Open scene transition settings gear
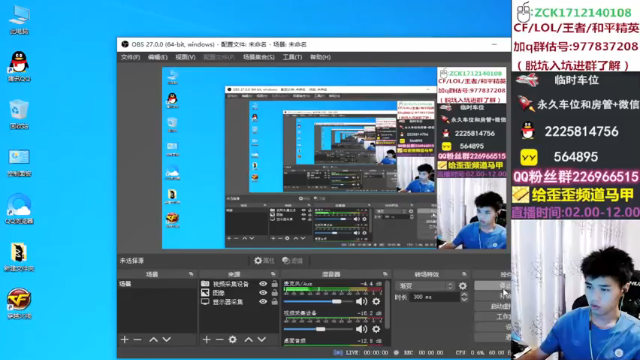640x360 pixels. click(x=462, y=286)
